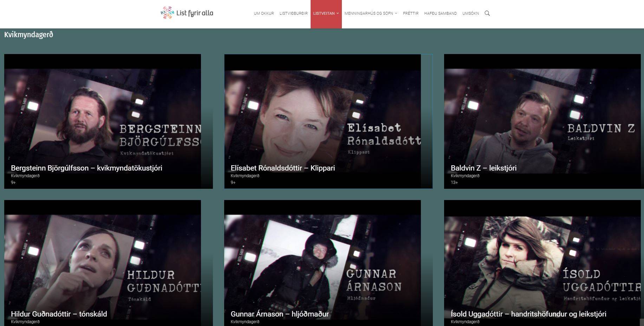This screenshot has width=644, height=326.
Task: Expand the Listveitan dropdown chevron
Action: pos(338,13)
